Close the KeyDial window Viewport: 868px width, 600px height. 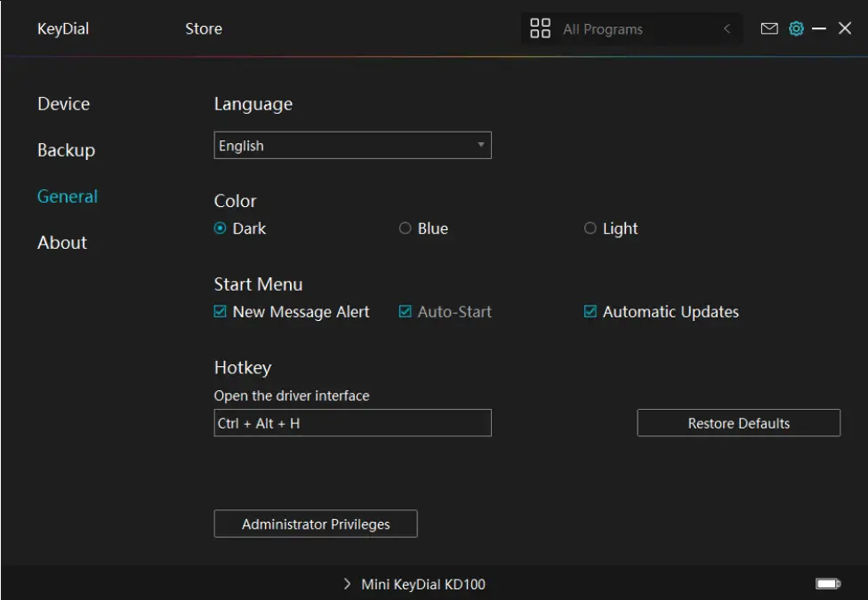click(x=845, y=28)
